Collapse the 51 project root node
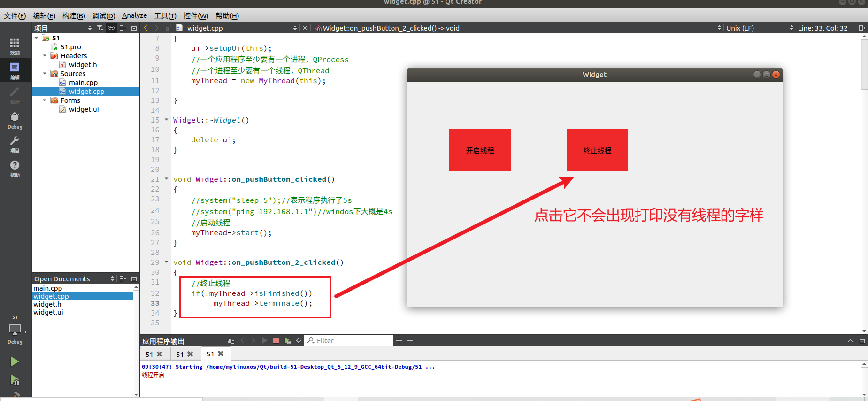868x401 pixels. (36, 38)
